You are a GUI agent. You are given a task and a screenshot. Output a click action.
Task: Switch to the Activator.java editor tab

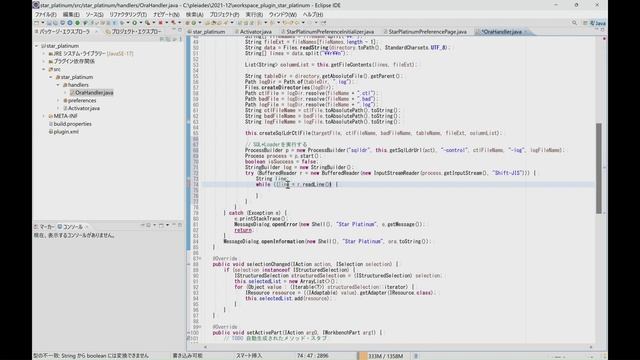click(253, 32)
